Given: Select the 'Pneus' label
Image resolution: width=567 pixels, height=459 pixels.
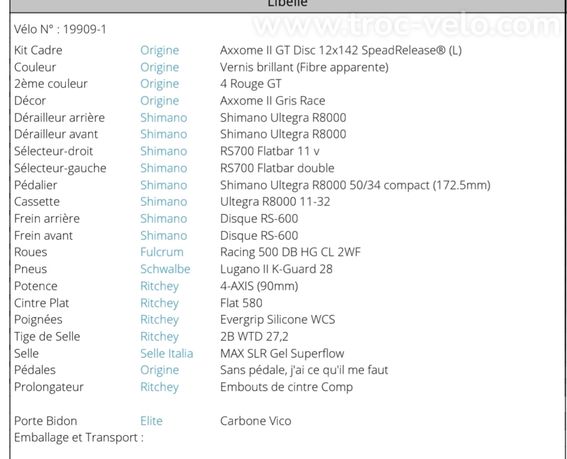Looking at the screenshot, I should pyautogui.click(x=30, y=269).
